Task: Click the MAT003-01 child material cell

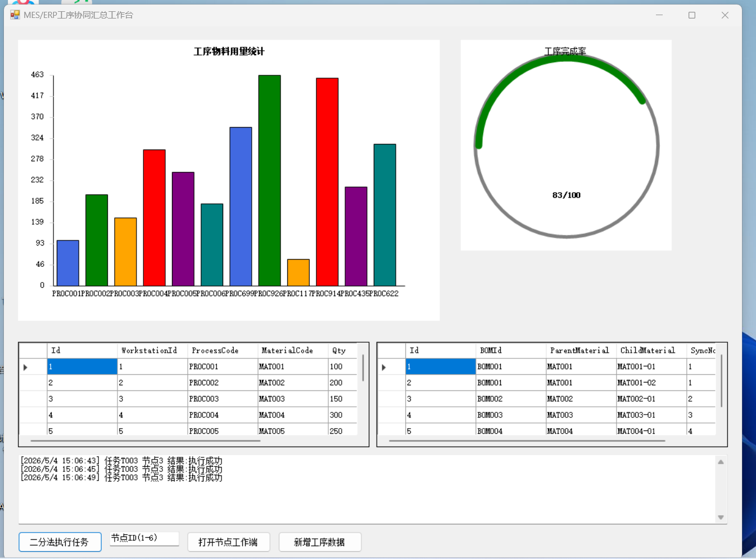Action: click(651, 415)
